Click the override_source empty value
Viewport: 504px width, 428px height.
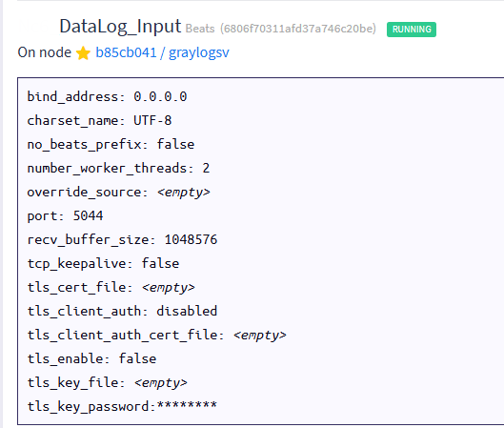pyautogui.click(x=184, y=193)
